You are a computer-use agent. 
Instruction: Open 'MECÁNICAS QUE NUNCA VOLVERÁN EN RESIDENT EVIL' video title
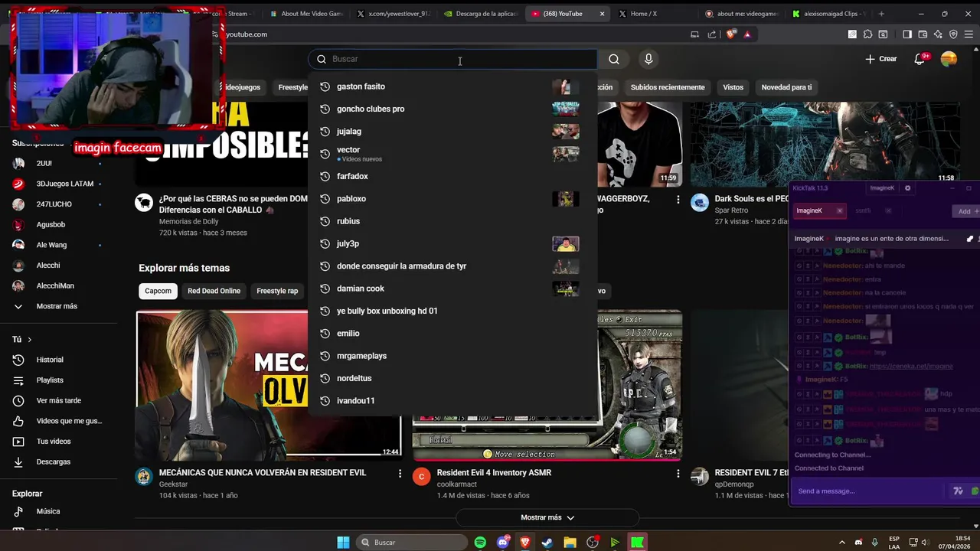(x=263, y=473)
